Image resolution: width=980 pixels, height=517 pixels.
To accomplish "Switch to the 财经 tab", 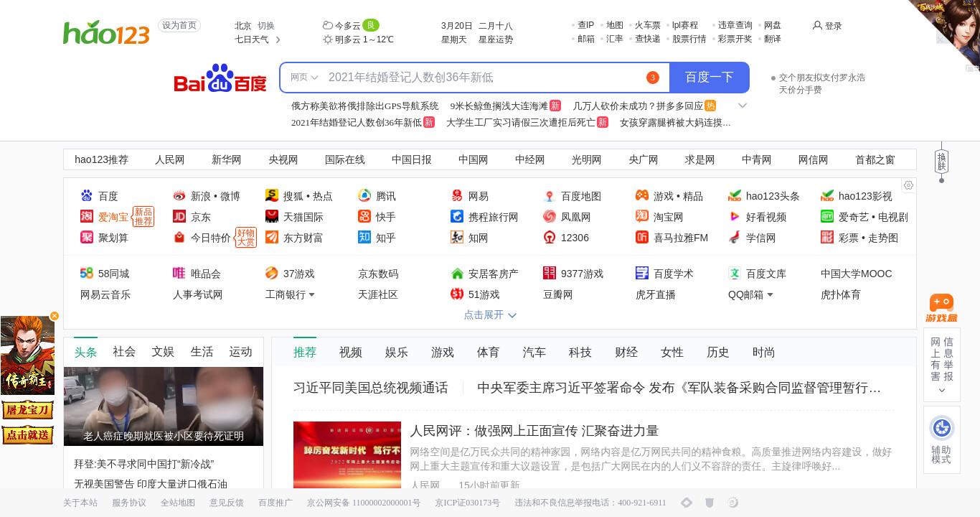I will tap(626, 352).
